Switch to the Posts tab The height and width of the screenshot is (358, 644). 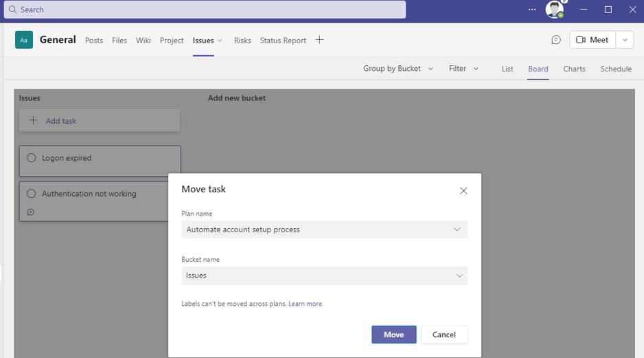tap(94, 41)
